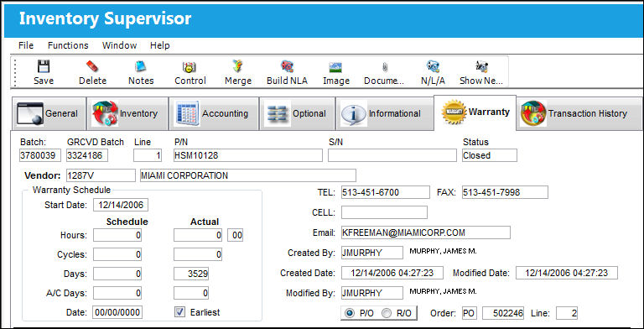This screenshot has width=644, height=329.
Task: Click the Created By field
Action: pos(372,253)
